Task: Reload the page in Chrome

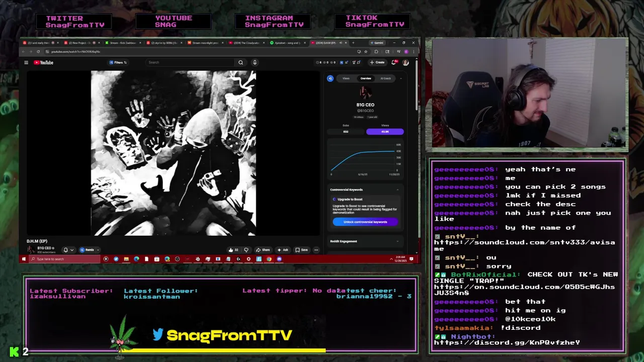Action: point(38,51)
